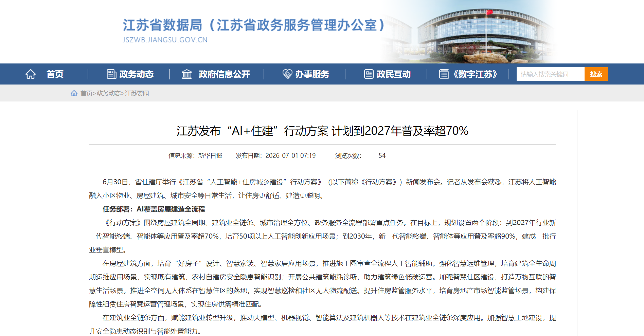
Task: Focus the search keyword input field
Action: 551,74
